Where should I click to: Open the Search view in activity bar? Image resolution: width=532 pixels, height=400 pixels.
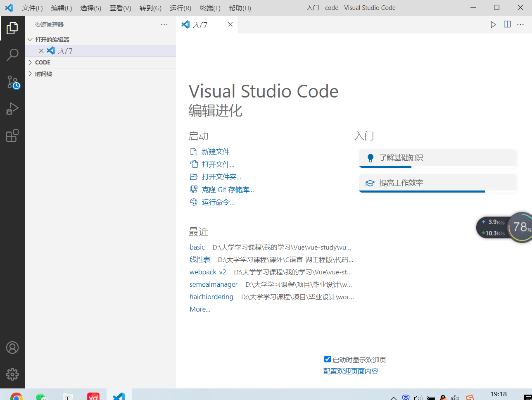click(x=12, y=55)
